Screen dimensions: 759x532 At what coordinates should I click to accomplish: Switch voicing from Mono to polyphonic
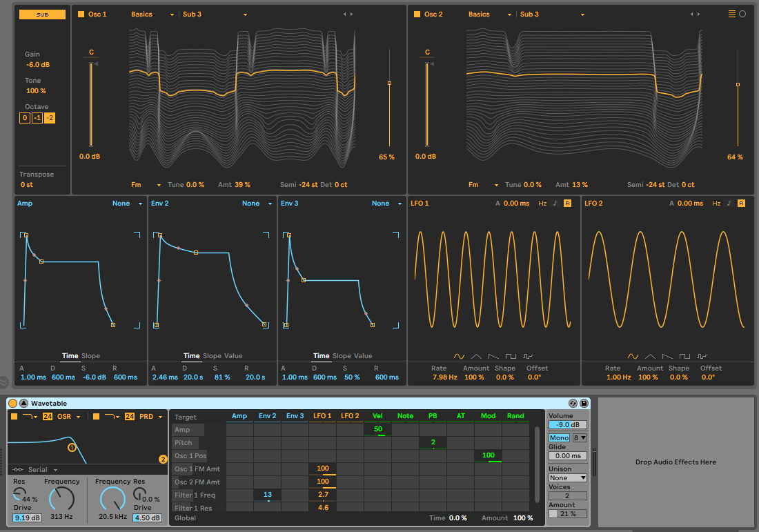point(559,437)
